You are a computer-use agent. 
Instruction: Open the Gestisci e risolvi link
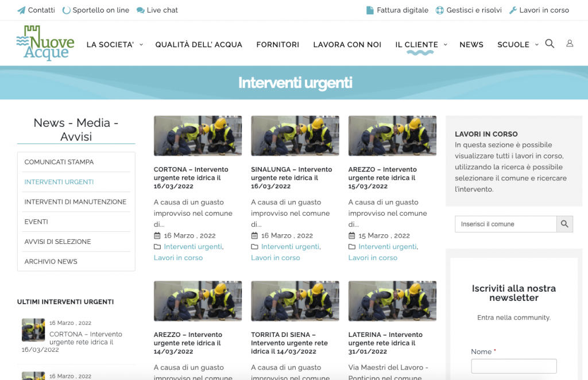point(474,10)
